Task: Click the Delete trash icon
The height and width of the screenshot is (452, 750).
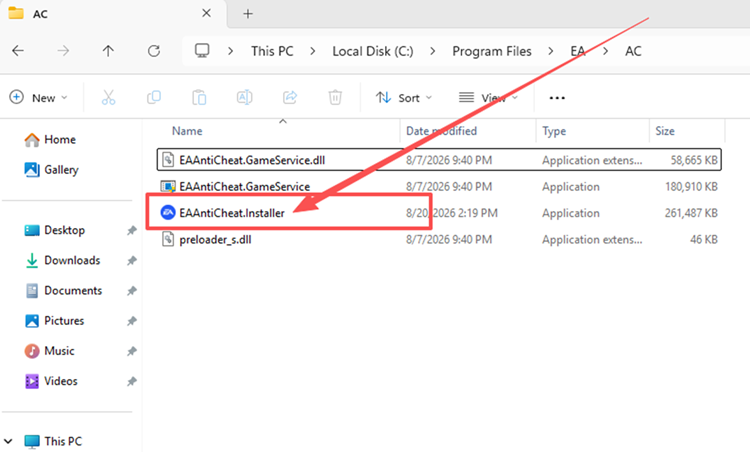Action: (x=335, y=98)
